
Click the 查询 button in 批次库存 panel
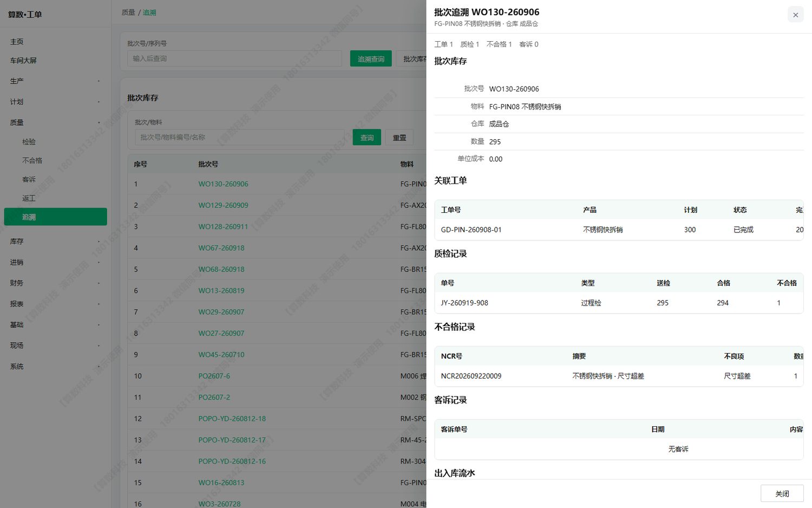coord(367,138)
